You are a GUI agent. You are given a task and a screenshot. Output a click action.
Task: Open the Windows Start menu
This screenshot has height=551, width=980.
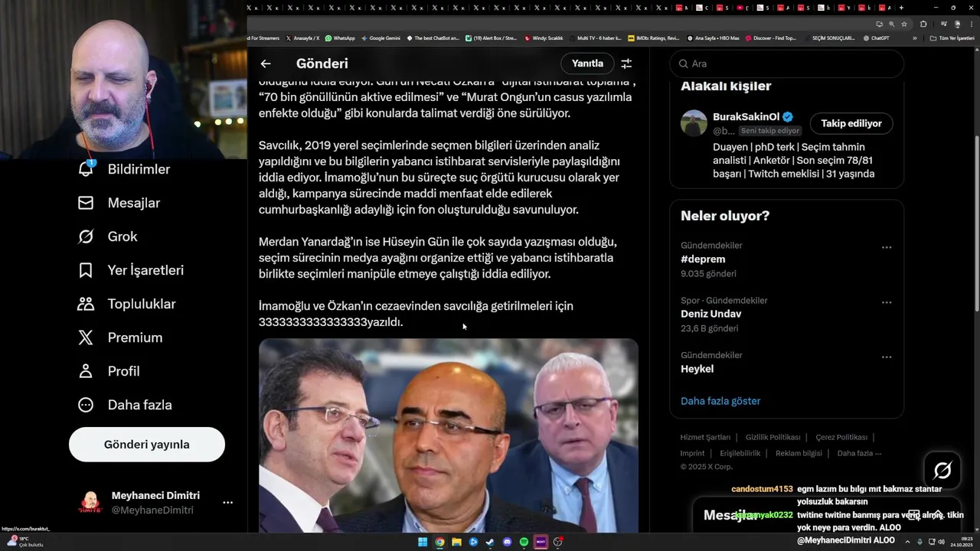[x=423, y=542]
